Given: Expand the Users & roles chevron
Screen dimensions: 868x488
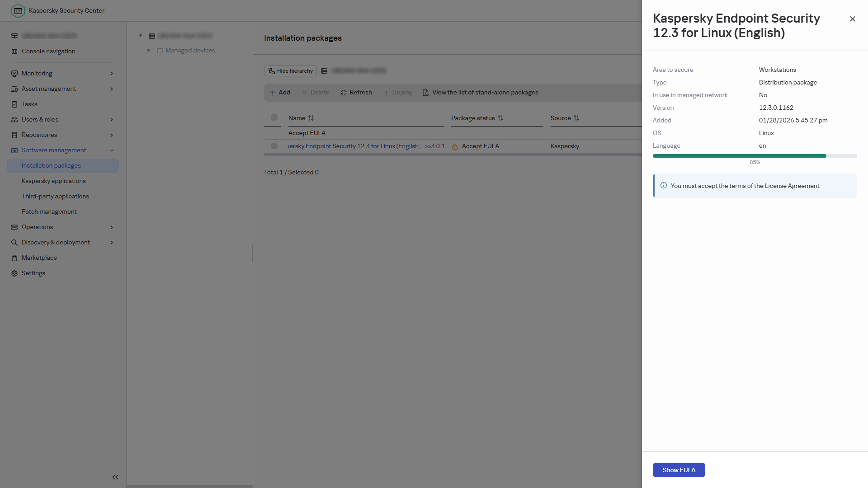Looking at the screenshot, I should click(112, 119).
